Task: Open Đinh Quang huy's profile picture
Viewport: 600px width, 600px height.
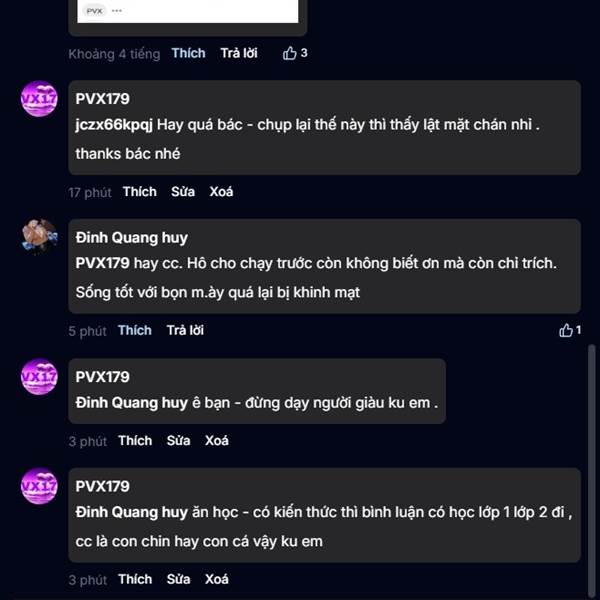Action: point(39,237)
